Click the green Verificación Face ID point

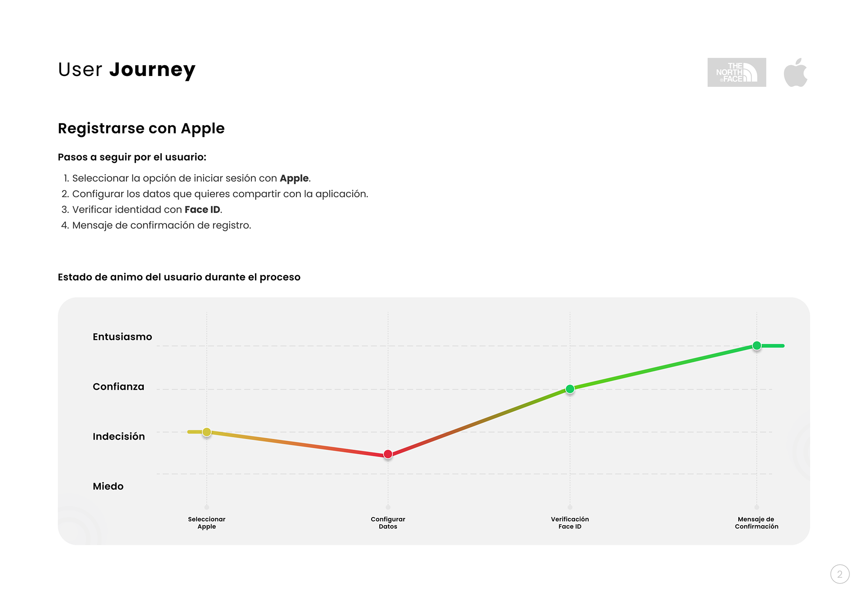point(570,389)
